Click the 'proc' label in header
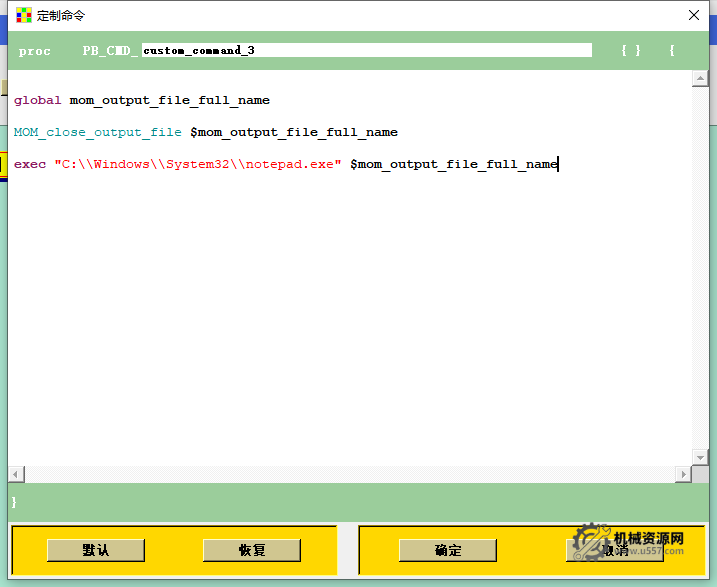The width and height of the screenshot is (717, 587). (34, 51)
